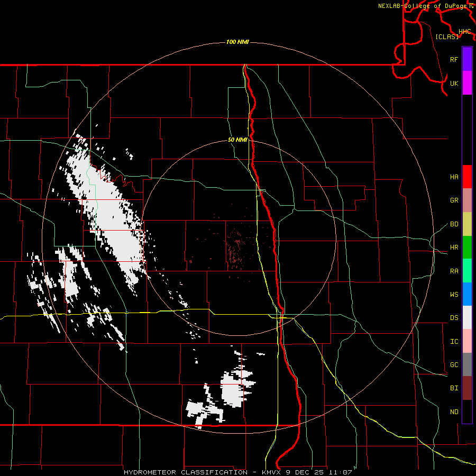Click the GR legend label
This screenshot has height=476, width=476.
(454, 200)
